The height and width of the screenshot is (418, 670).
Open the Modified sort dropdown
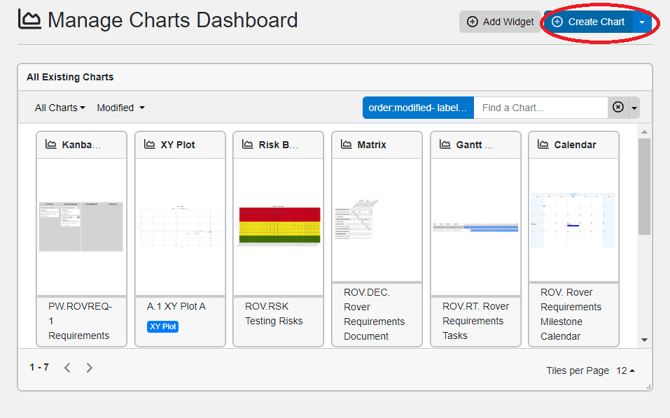click(x=120, y=108)
